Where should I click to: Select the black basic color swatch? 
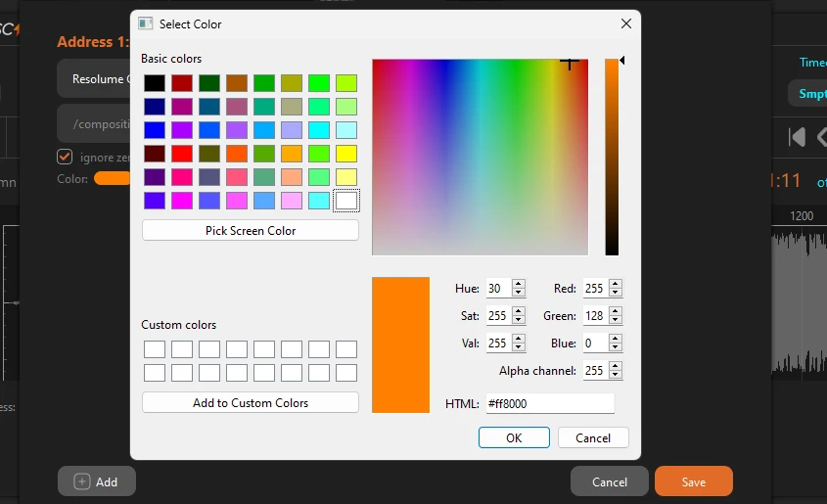[155, 83]
